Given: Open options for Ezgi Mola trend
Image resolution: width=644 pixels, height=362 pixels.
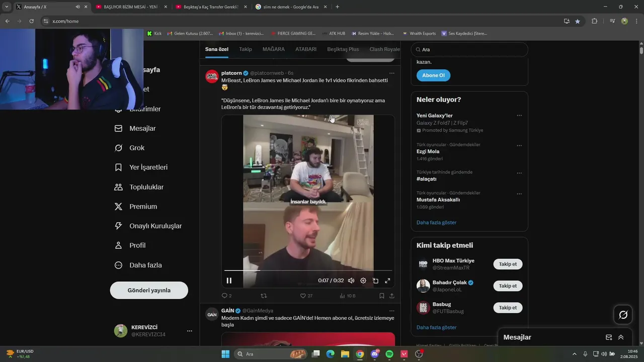Looking at the screenshot, I should (519, 146).
